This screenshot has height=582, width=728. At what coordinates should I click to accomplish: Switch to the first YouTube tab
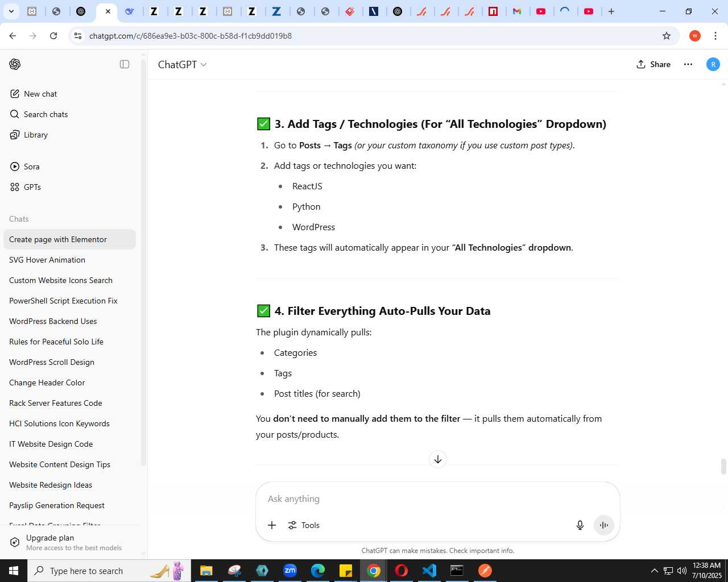[541, 11]
